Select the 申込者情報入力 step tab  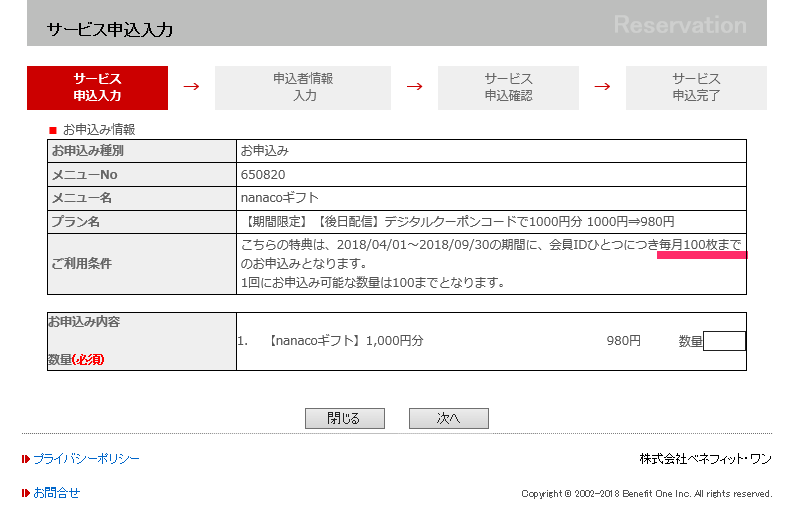(x=303, y=88)
